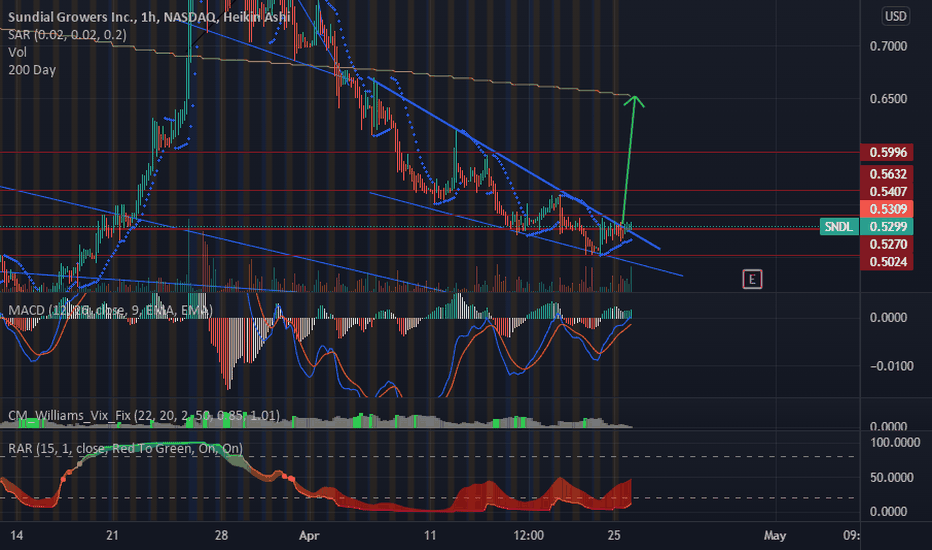932x550 pixels.
Task: Click the 100.0000 RAR scale label
Action: [x=895, y=442]
